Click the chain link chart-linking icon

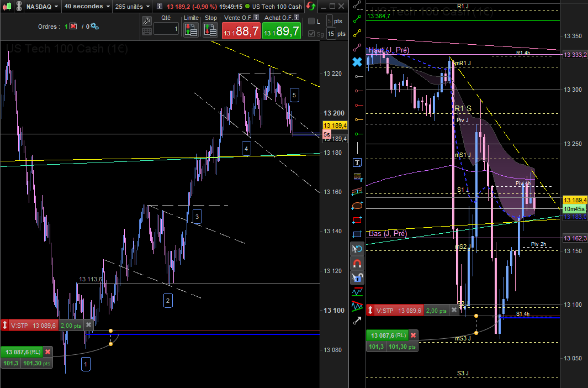coord(19,7)
